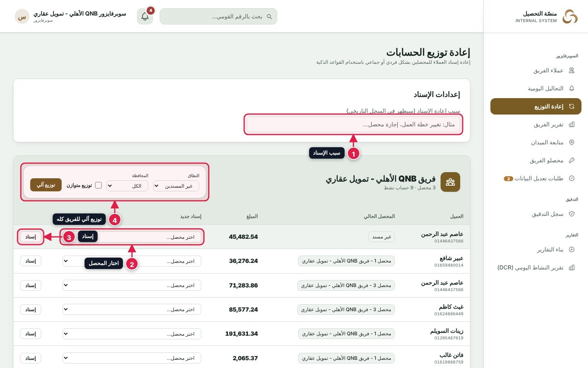Click the client name زينات السويلم
This screenshot has width=588, height=368.
pos(447,331)
